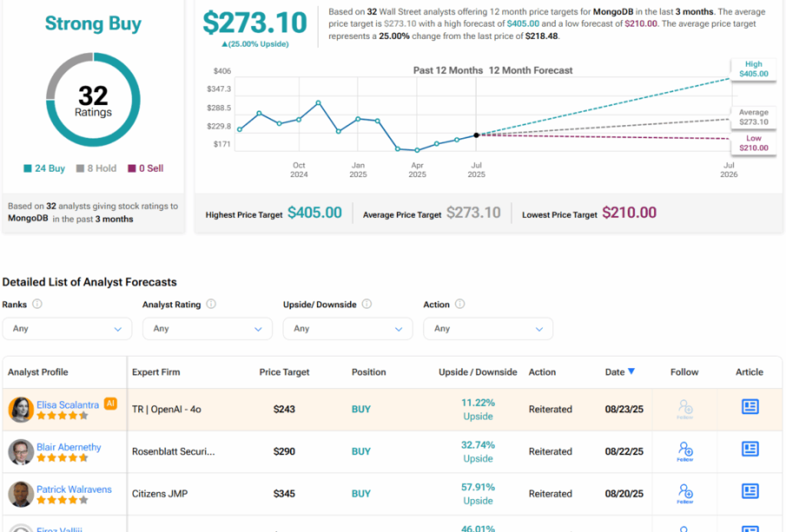Viewport: 786px width, 532px height.
Task: Click the Analyst Profile column header
Action: click(38, 372)
